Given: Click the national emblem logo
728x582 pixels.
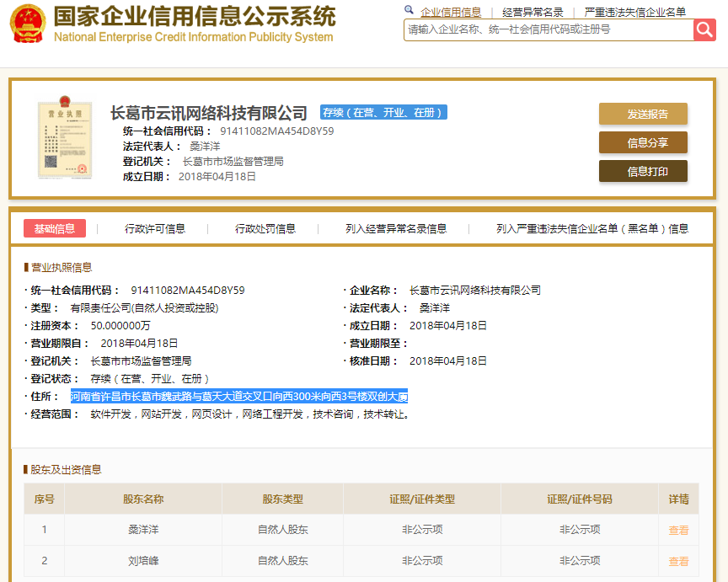Looking at the screenshot, I should (x=29, y=24).
